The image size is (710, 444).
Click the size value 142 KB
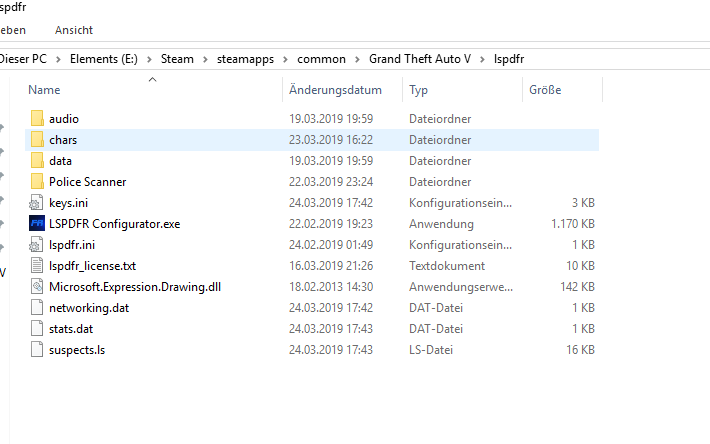(577, 286)
